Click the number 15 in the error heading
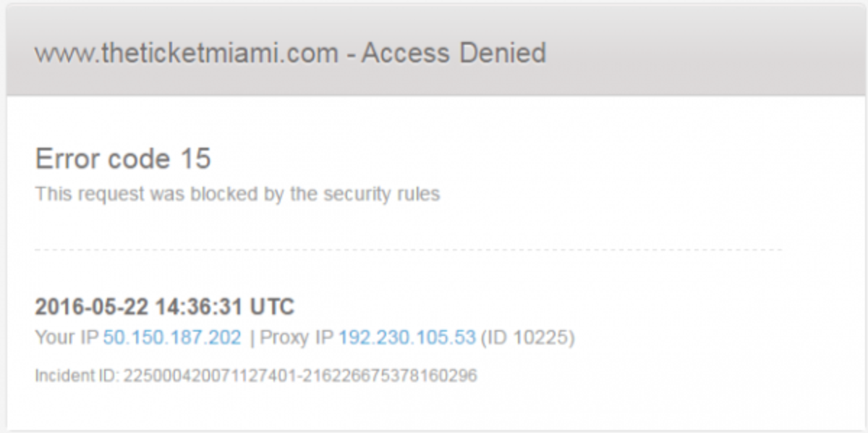The height and width of the screenshot is (433, 868). click(x=194, y=159)
